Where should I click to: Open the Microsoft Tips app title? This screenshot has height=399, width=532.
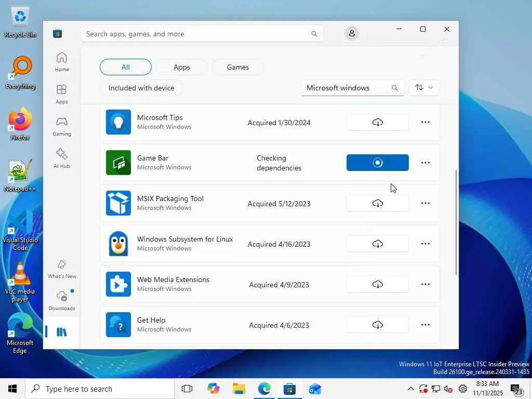point(160,117)
